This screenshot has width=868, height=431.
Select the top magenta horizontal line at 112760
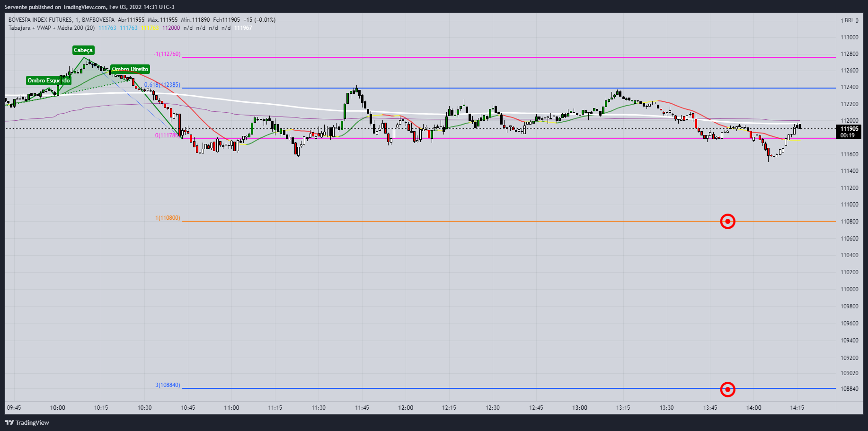pos(509,57)
